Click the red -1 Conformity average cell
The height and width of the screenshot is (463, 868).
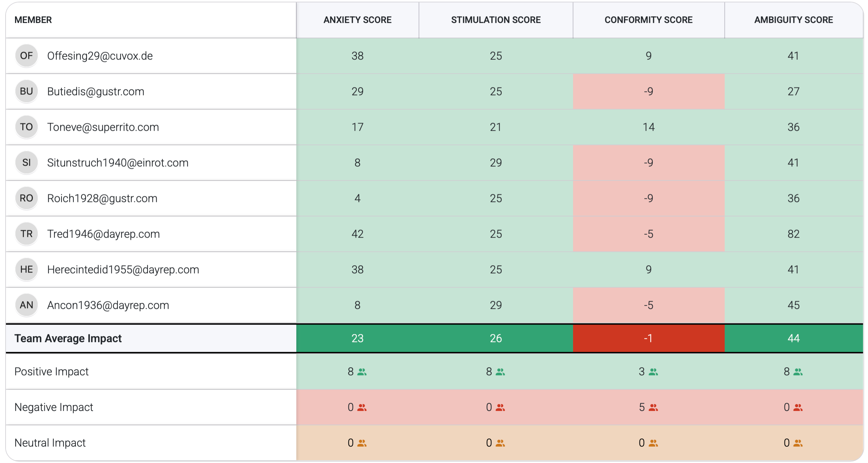click(649, 338)
